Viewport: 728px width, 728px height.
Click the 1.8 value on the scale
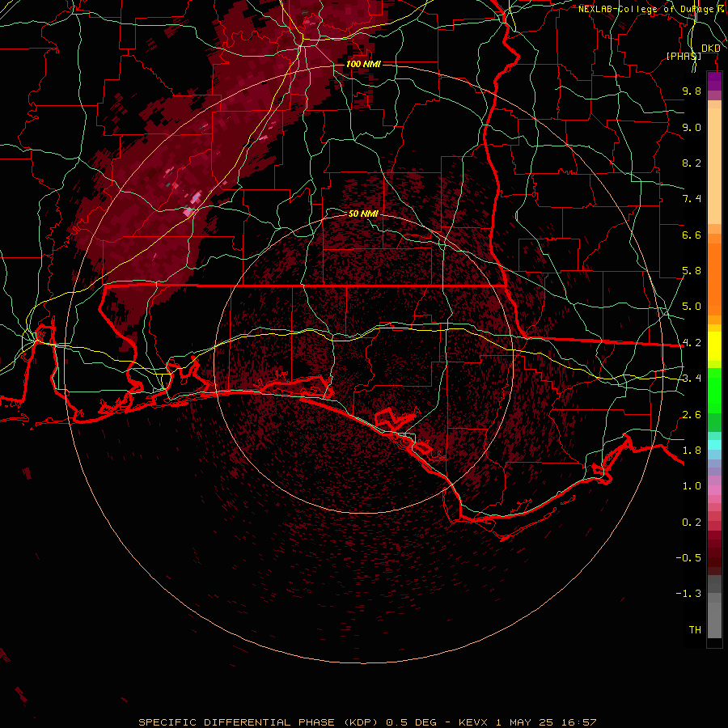tap(692, 451)
